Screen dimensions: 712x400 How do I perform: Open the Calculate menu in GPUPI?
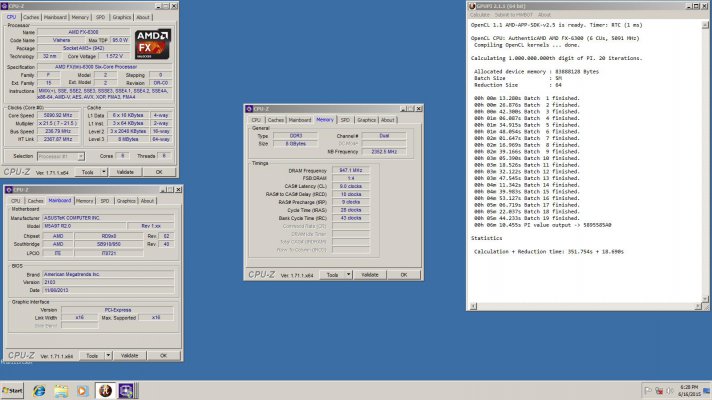point(480,15)
